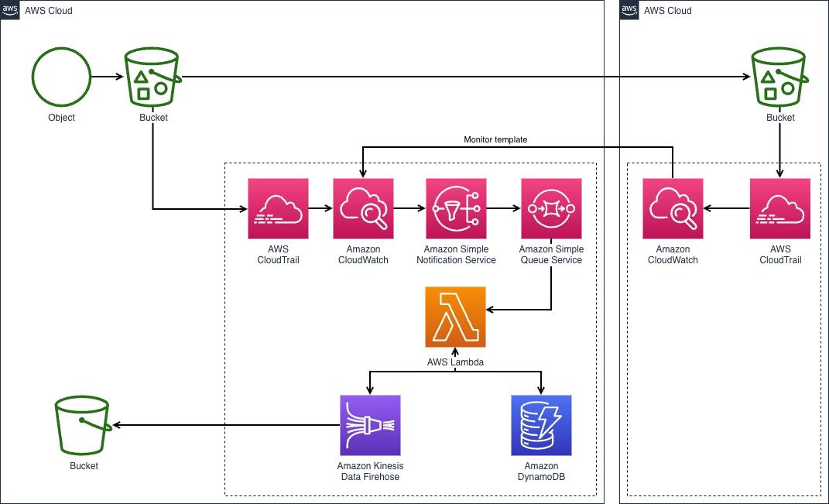This screenshot has height=504, width=829.
Task: Select the source Bucket icon beside the Object
Action: pyautogui.click(x=153, y=77)
